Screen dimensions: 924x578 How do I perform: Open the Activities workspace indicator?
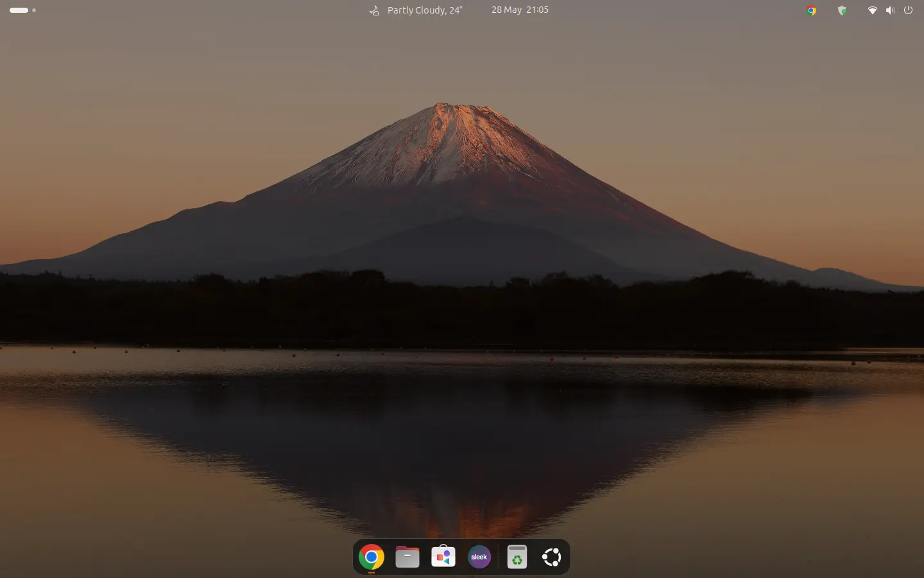[x=22, y=10]
